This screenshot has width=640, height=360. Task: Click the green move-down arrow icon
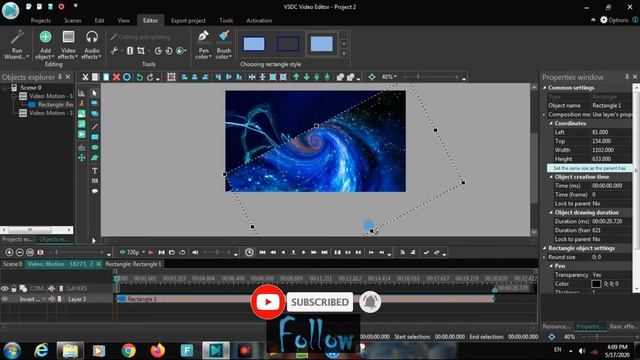[x=307, y=77]
